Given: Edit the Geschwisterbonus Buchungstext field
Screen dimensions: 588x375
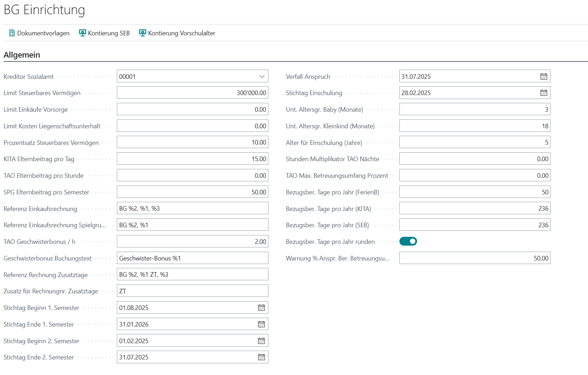Looking at the screenshot, I should 192,258.
